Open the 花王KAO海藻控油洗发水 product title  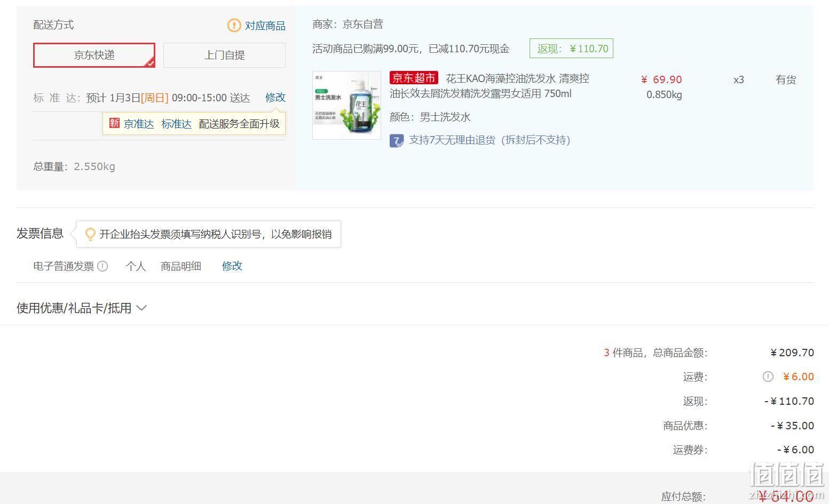click(489, 86)
